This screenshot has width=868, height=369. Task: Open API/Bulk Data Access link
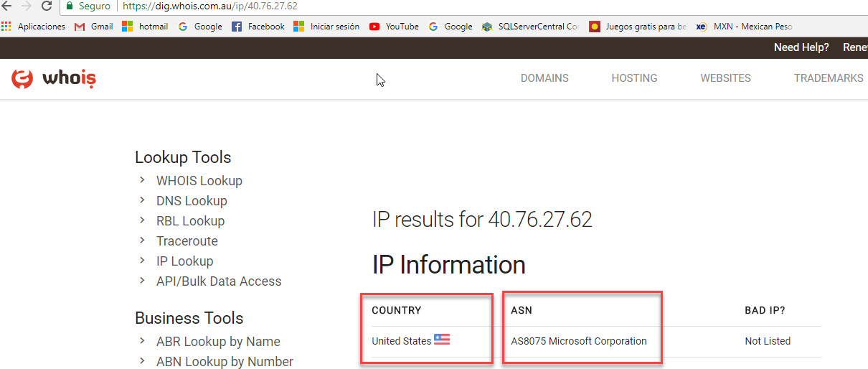(219, 281)
